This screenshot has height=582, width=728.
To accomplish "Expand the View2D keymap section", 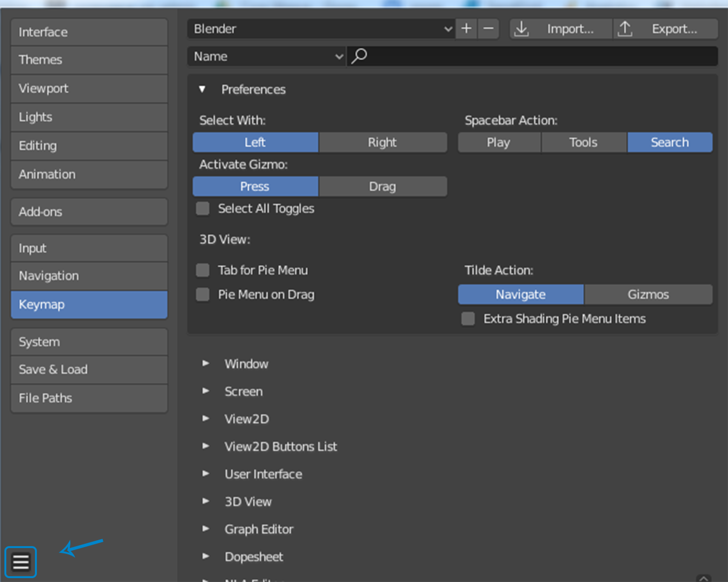I will [x=206, y=419].
